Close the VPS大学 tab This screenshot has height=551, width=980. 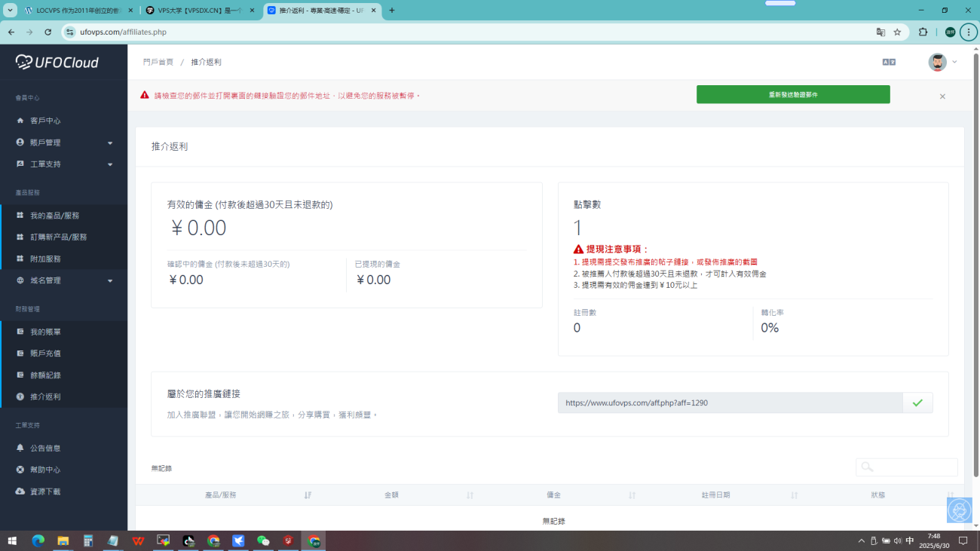[251, 11]
